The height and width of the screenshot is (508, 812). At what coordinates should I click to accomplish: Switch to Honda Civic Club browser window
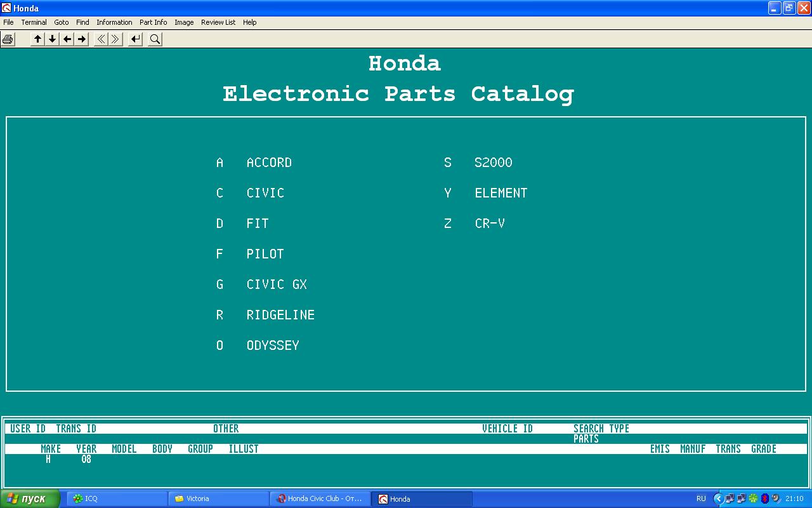(x=320, y=498)
